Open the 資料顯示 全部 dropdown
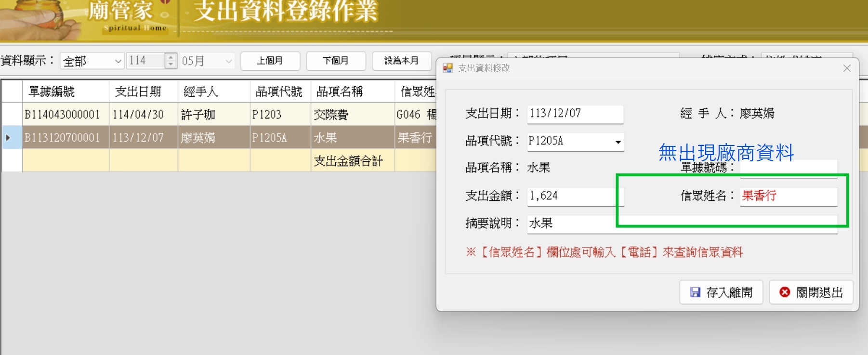The image size is (868, 355). (118, 61)
